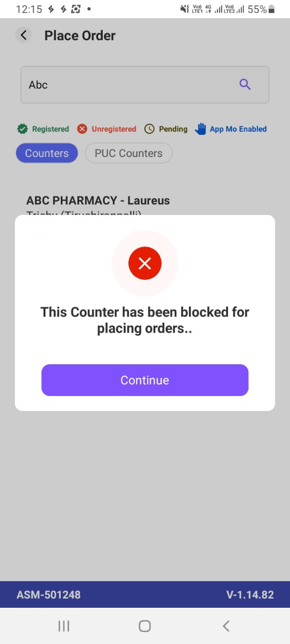Screen dimensions: 290x644
Task: Open Android recent apps button
Action: 64,626
